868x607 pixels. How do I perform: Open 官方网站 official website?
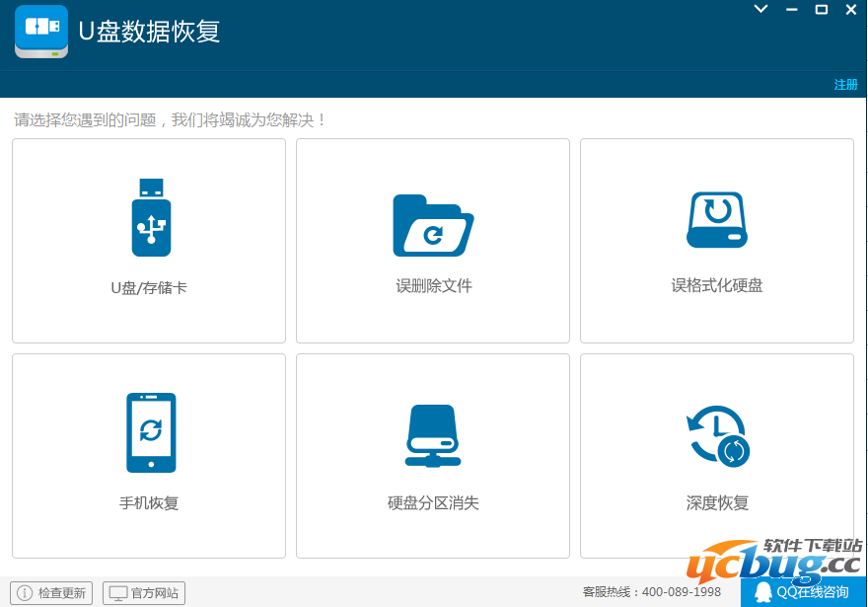[144, 592]
